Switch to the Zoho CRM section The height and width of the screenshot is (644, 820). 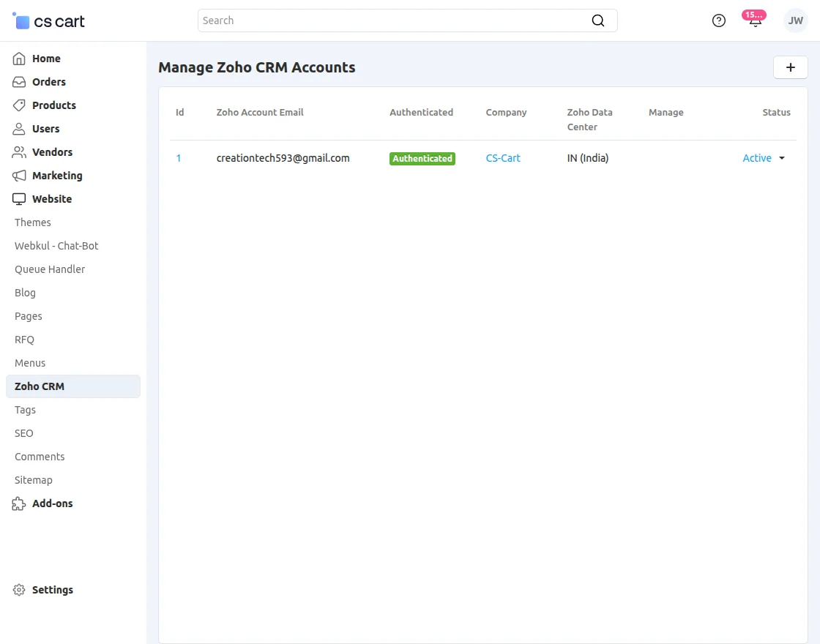(39, 386)
